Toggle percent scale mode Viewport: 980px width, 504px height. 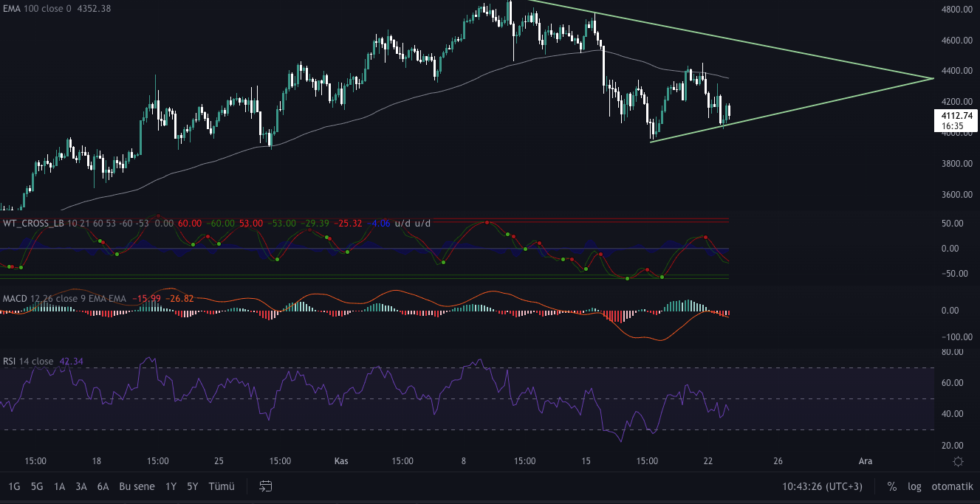pyautogui.click(x=891, y=486)
